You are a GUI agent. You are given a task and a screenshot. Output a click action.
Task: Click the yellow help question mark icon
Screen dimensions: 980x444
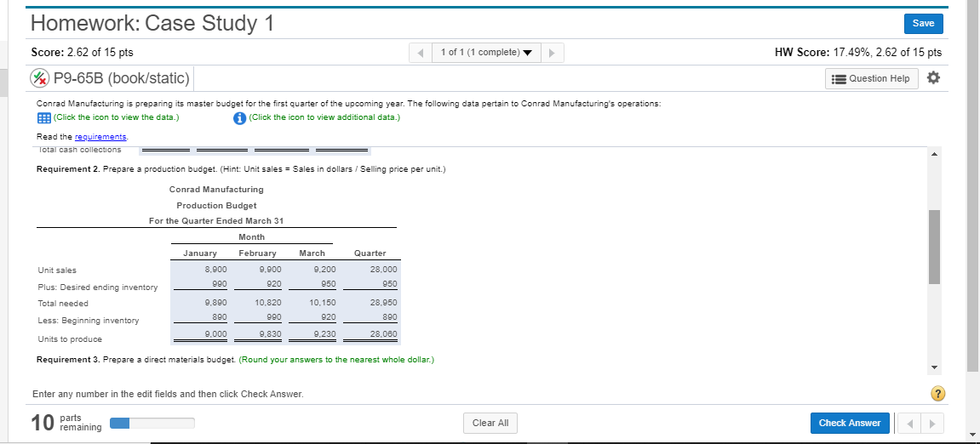pos(937,394)
